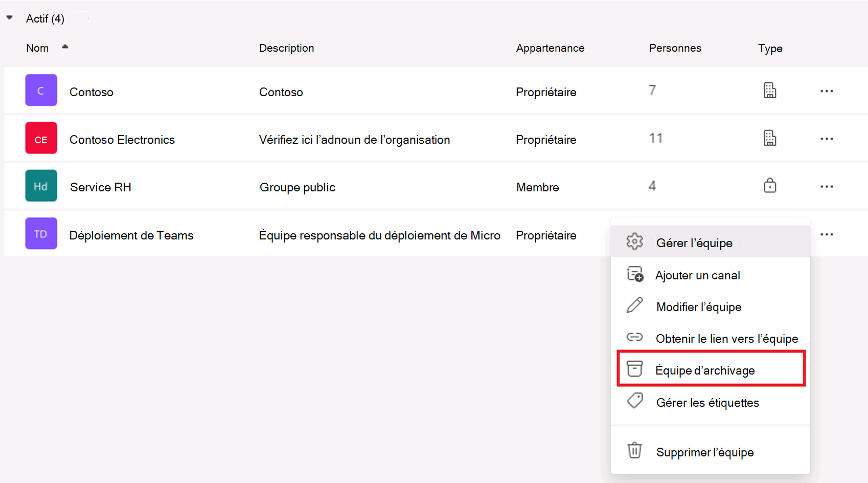This screenshot has width=868, height=483.
Task: Choose Gérer les étiquettes from the menu
Action: (710, 402)
